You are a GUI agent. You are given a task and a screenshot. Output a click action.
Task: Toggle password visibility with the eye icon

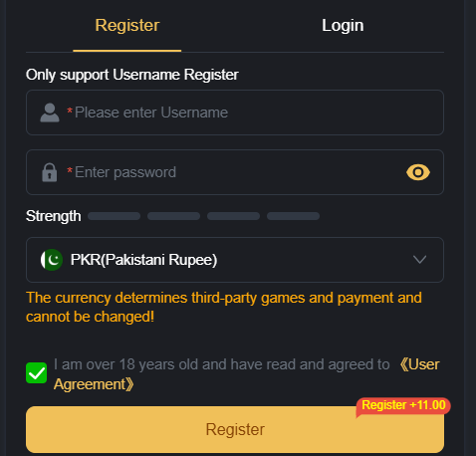tap(418, 172)
